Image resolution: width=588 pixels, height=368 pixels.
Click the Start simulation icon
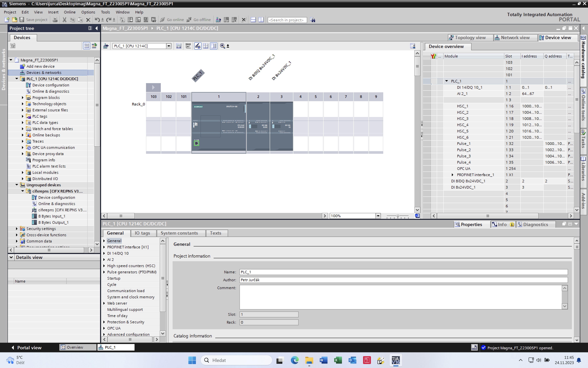coord(146,20)
